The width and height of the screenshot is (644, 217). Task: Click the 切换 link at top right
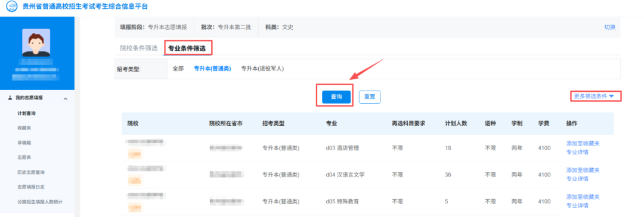pos(609,27)
